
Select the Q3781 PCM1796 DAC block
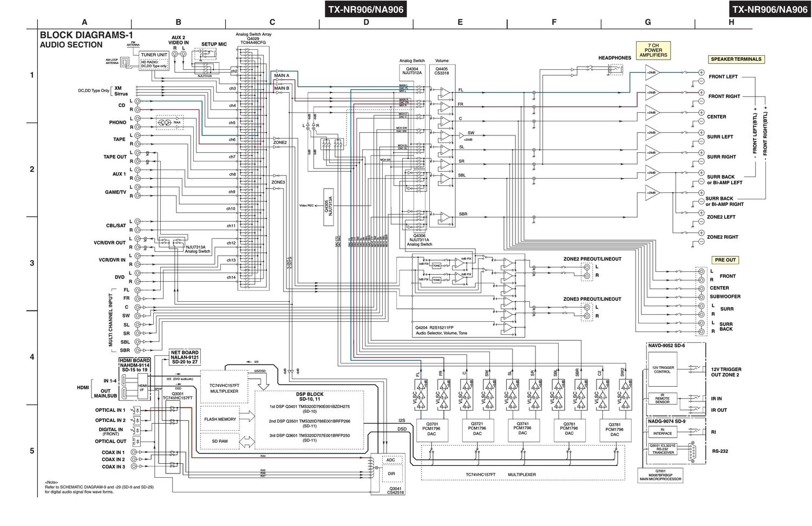coord(614,430)
